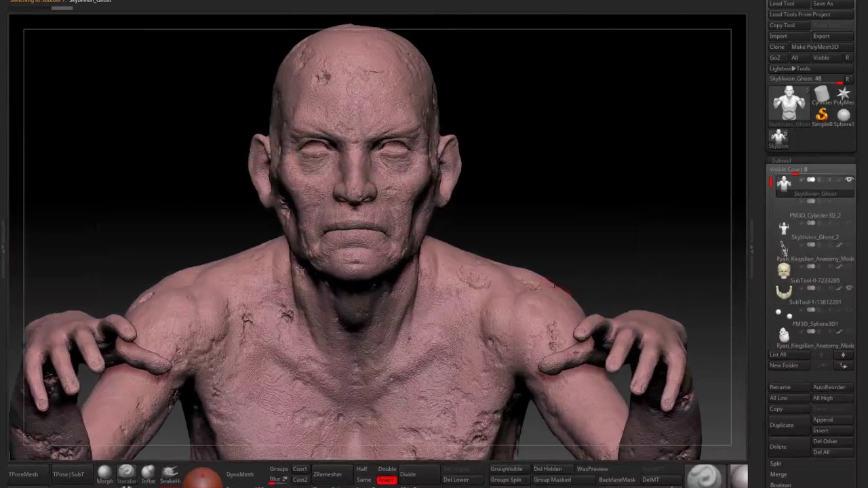
Task: Select the Skyblivion_Ghost subtool figure icon
Action: tap(784, 184)
